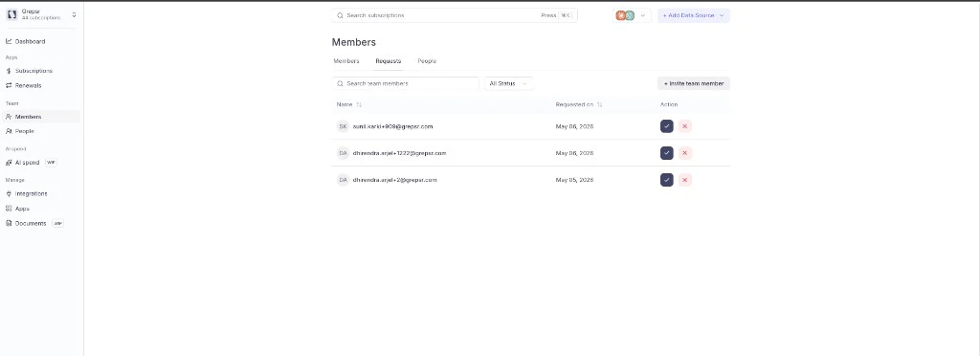The width and height of the screenshot is (980, 356).
Task: Click the WIP badge beside Documents
Action: click(57, 223)
